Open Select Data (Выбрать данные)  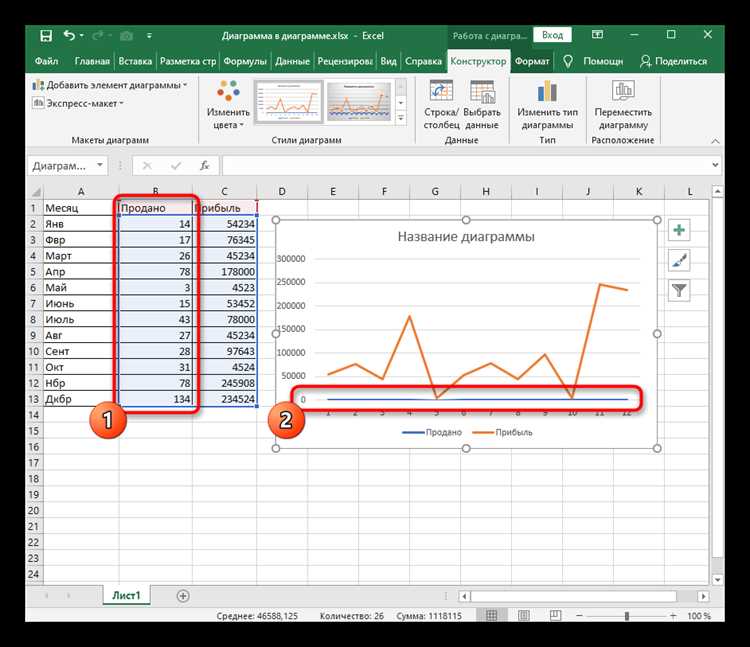[482, 105]
